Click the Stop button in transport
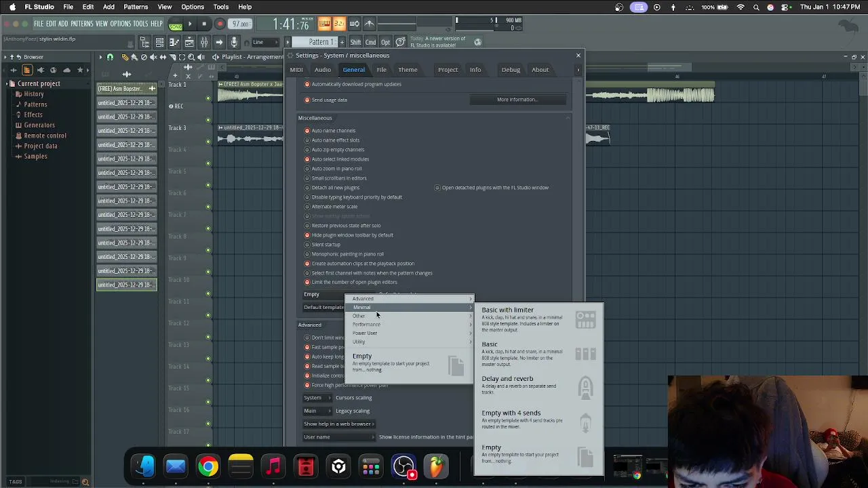The image size is (868, 488). click(x=204, y=24)
